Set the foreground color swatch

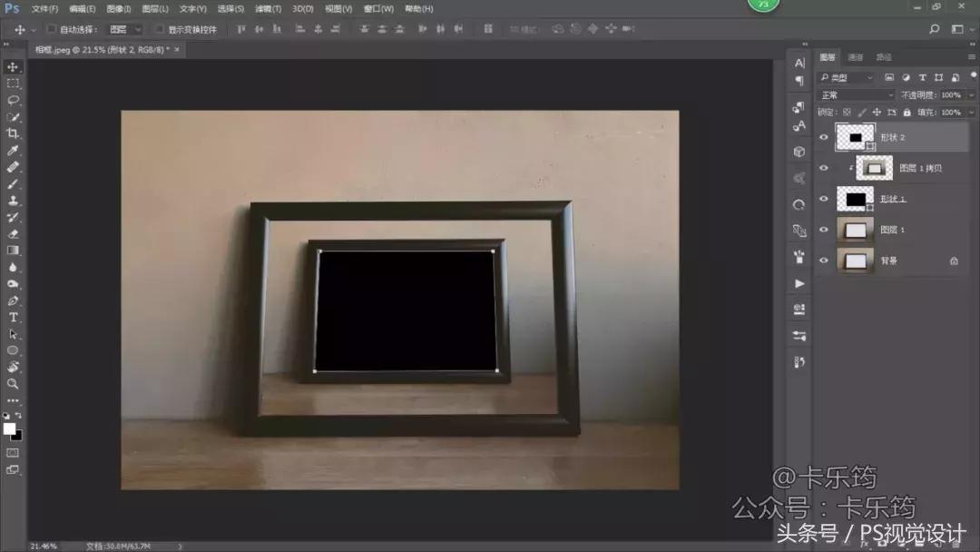9,429
